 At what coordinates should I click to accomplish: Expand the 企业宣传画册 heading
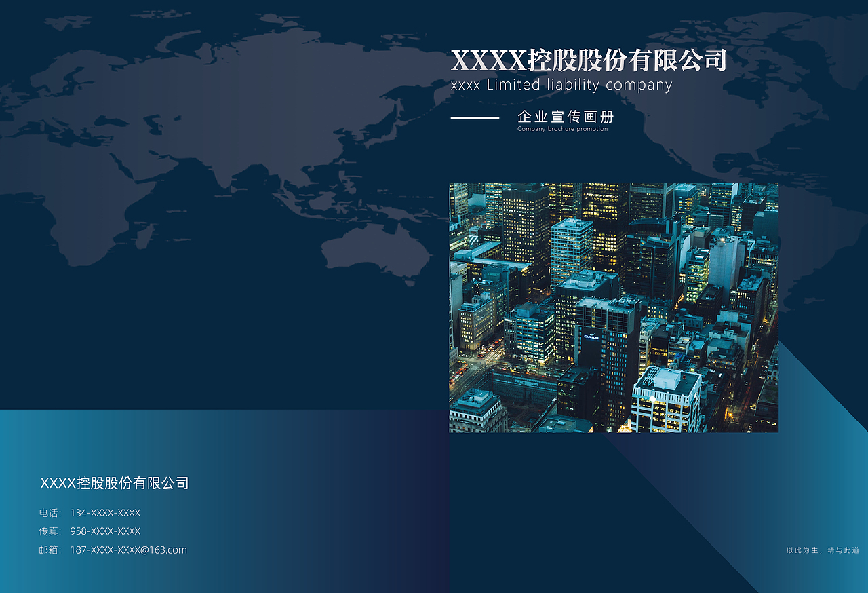click(566, 117)
